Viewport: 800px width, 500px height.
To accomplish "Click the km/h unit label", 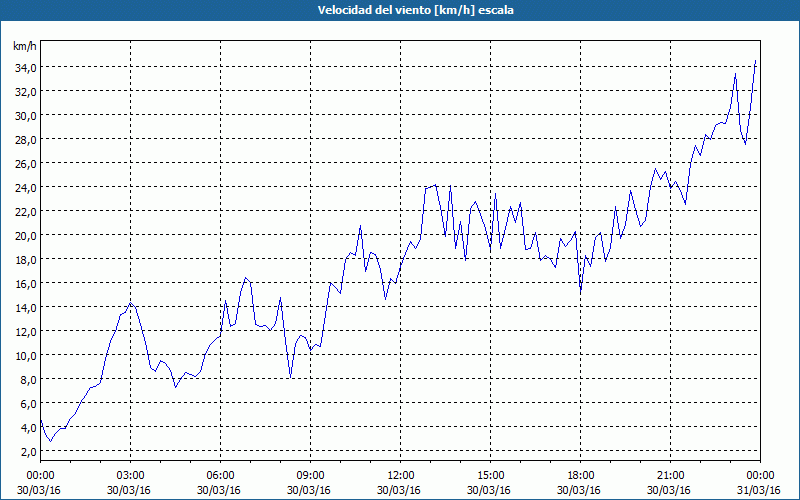I will [x=25, y=47].
